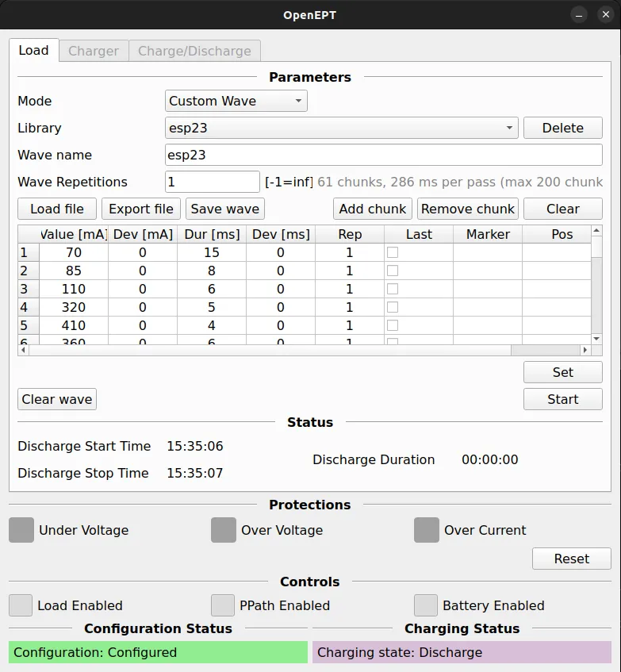Select table row header 3
The width and height of the screenshot is (621, 672).
point(29,289)
